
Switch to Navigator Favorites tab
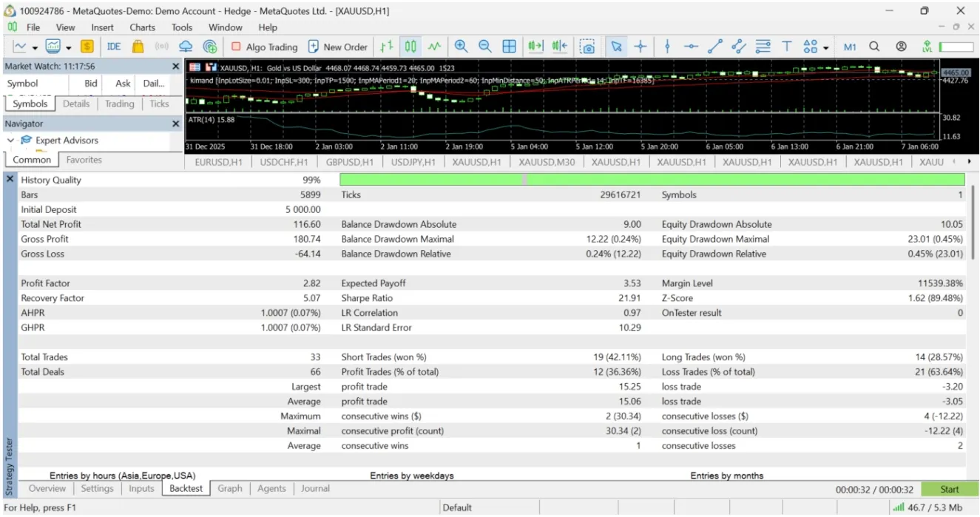point(84,160)
